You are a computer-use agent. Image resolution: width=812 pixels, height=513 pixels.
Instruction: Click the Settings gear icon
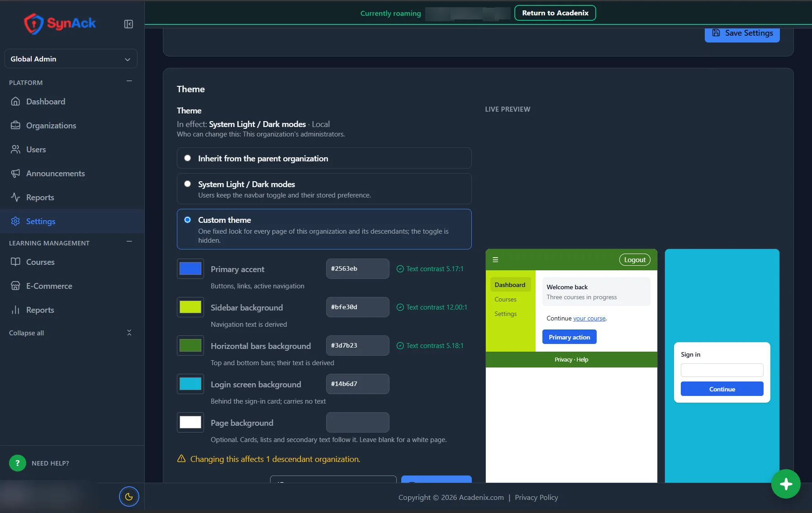15,221
